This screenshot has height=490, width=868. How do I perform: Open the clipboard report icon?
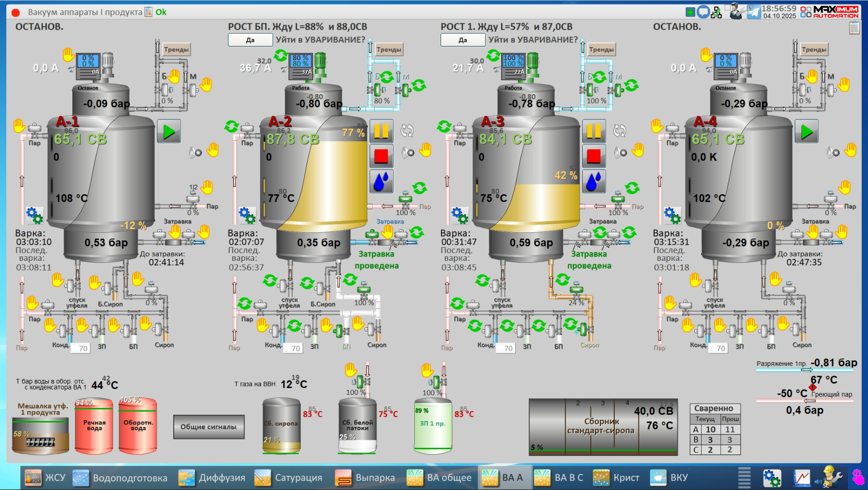(854, 28)
